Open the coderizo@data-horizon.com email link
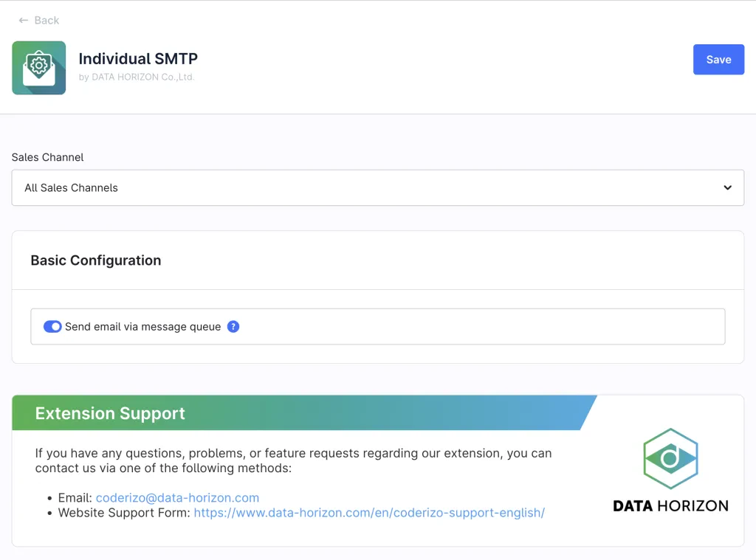 [x=177, y=498]
